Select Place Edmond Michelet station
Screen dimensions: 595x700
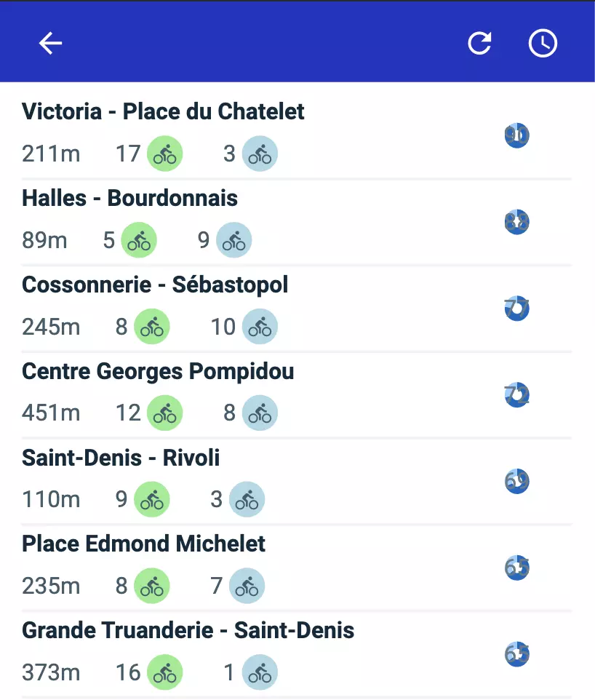[143, 544]
